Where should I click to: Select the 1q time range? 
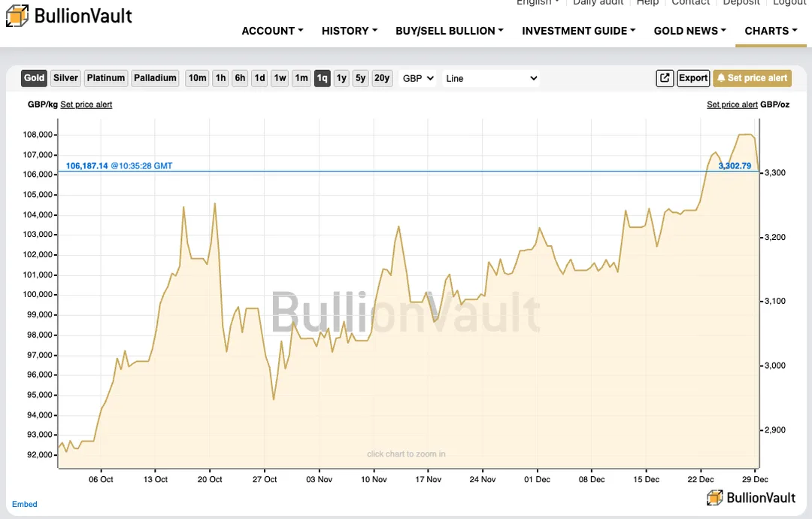pos(322,78)
